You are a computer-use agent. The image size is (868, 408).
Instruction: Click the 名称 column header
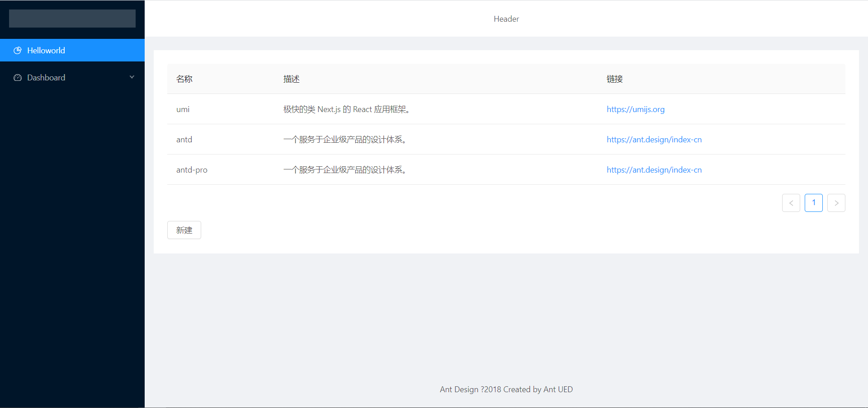pyautogui.click(x=184, y=79)
